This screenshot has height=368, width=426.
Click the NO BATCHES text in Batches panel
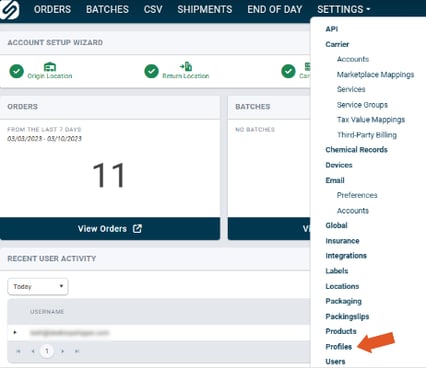pos(255,130)
